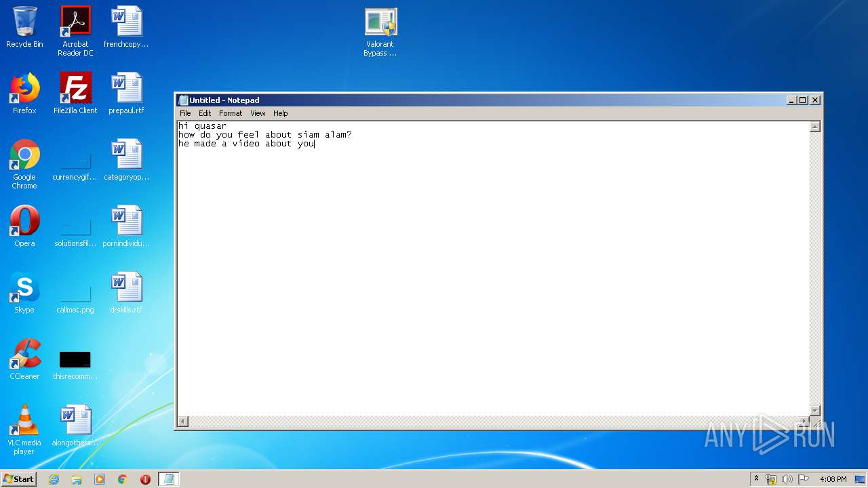Viewport: 868px width, 488px height.
Task: Place cursor in 'hi quasar' line
Action: [x=202, y=126]
